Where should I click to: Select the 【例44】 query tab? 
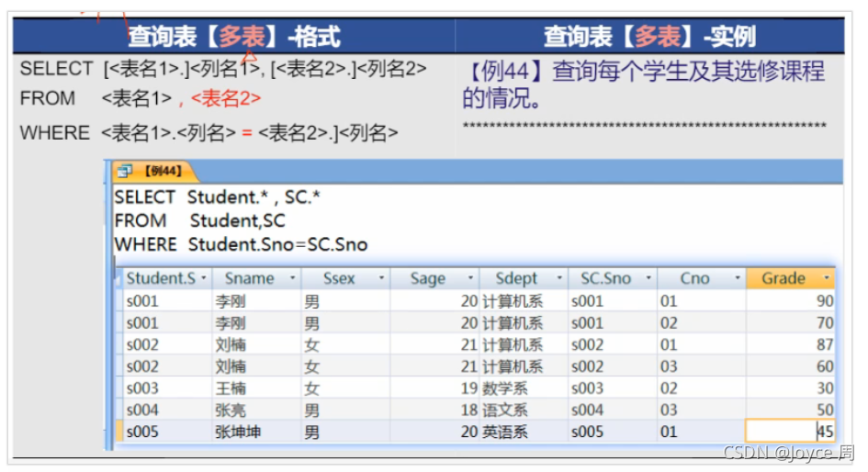[x=154, y=172]
